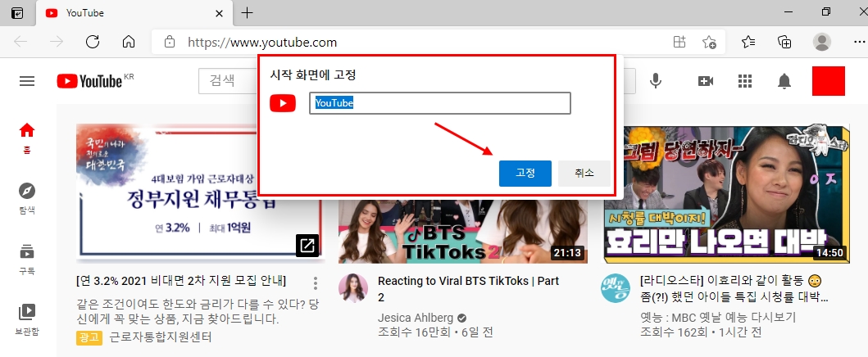The width and height of the screenshot is (868, 357).
Task: Play the BTS TikToks 2 video thumbnail
Action: click(x=463, y=230)
